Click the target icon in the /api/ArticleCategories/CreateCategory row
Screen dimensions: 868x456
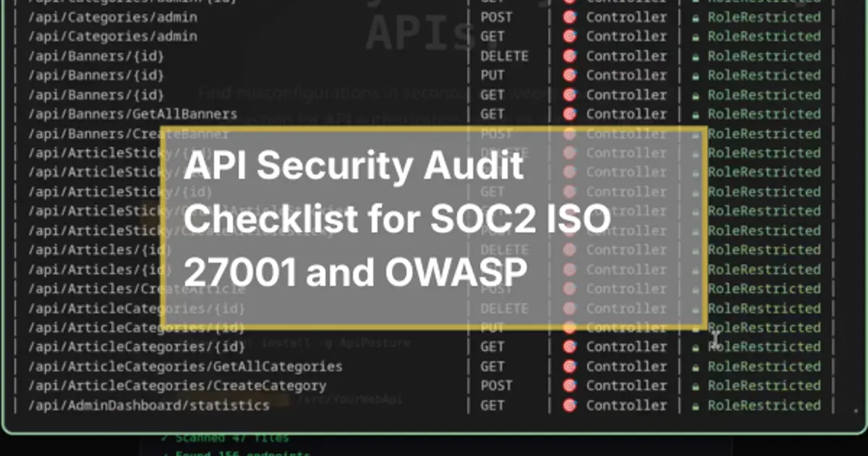tap(569, 386)
